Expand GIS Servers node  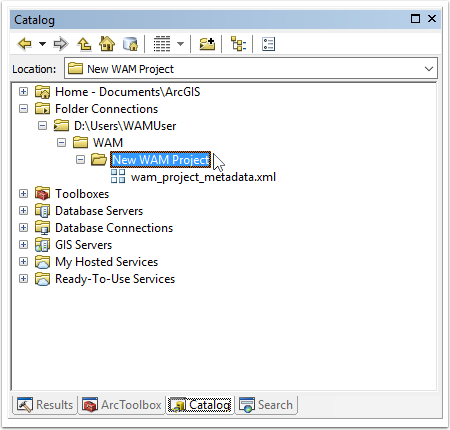(x=23, y=245)
